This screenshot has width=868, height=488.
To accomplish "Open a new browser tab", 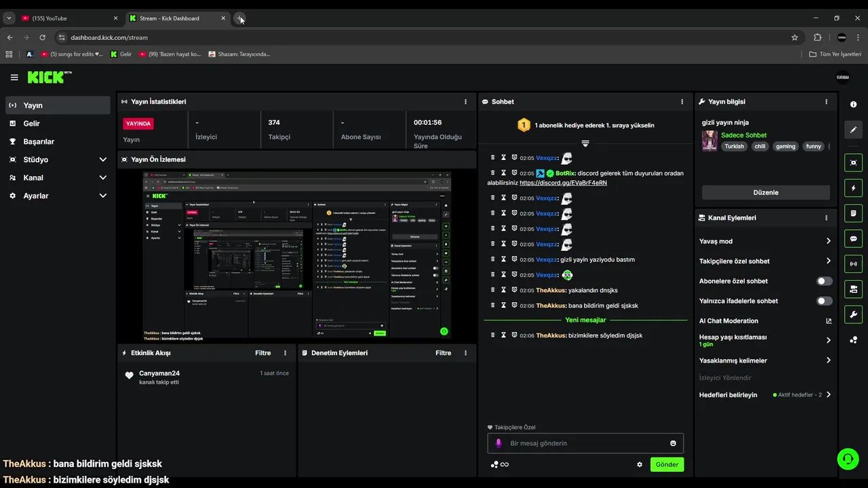I will click(241, 18).
